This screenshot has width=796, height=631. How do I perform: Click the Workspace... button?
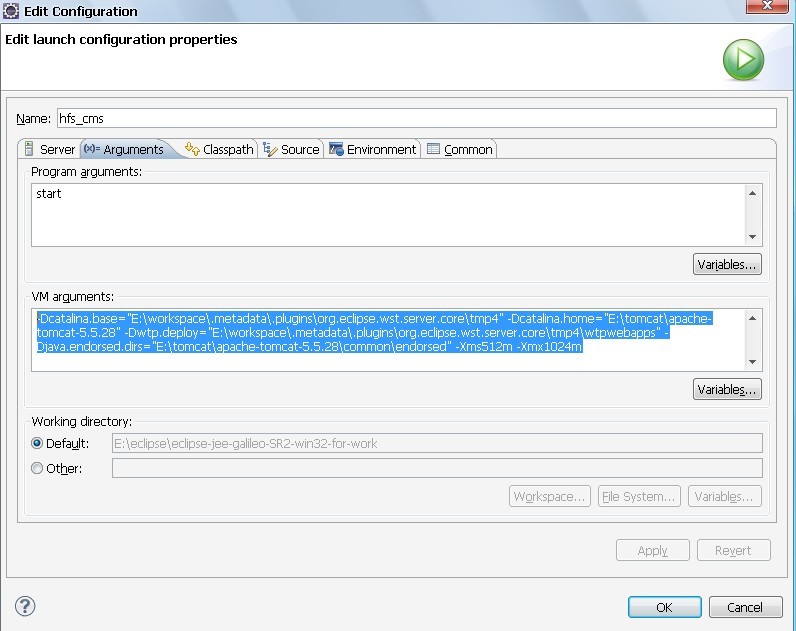pos(550,496)
